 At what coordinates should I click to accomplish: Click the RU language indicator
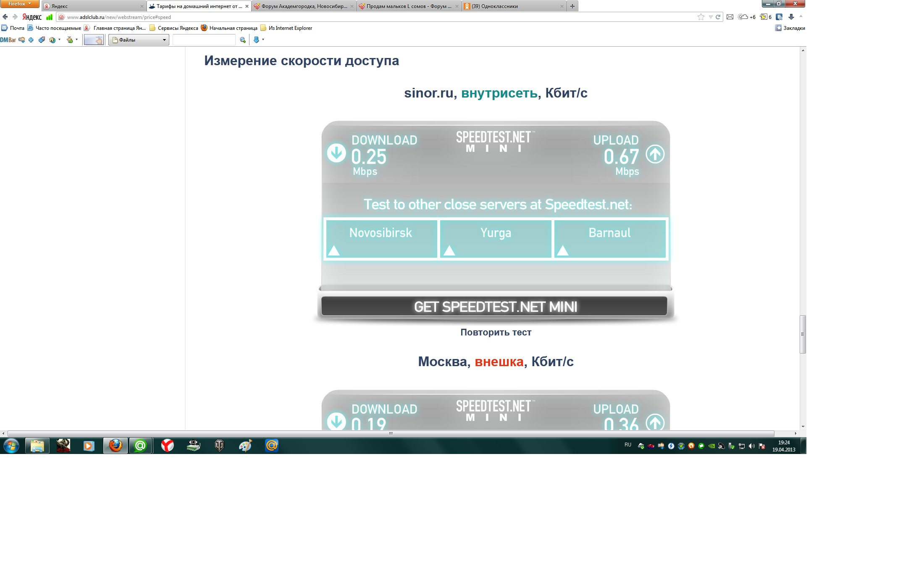coord(628,445)
